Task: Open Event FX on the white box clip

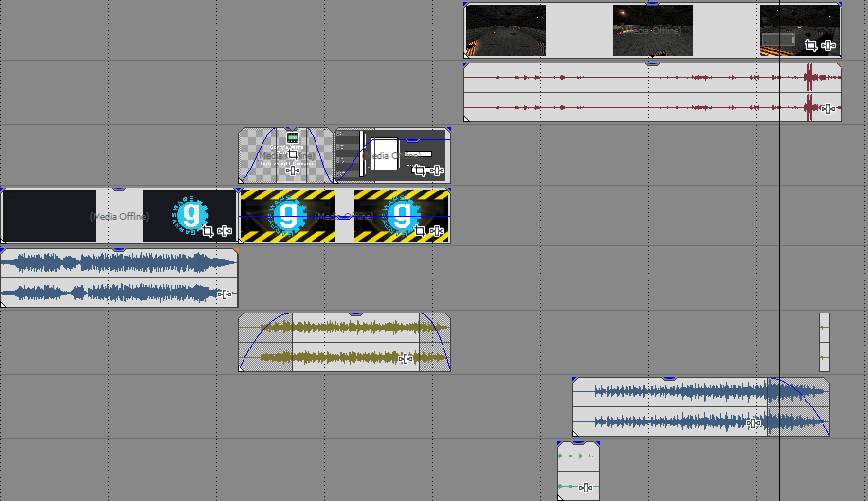Action: 437,170
